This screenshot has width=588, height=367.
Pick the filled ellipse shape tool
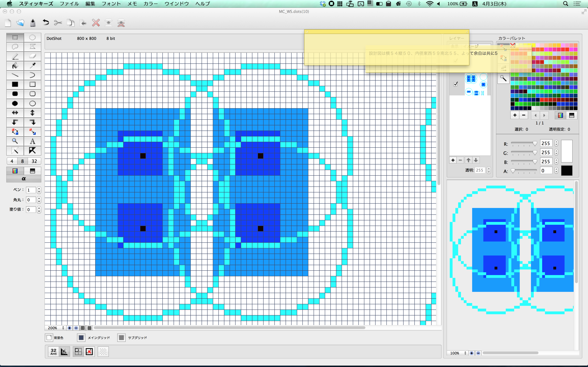(x=15, y=103)
